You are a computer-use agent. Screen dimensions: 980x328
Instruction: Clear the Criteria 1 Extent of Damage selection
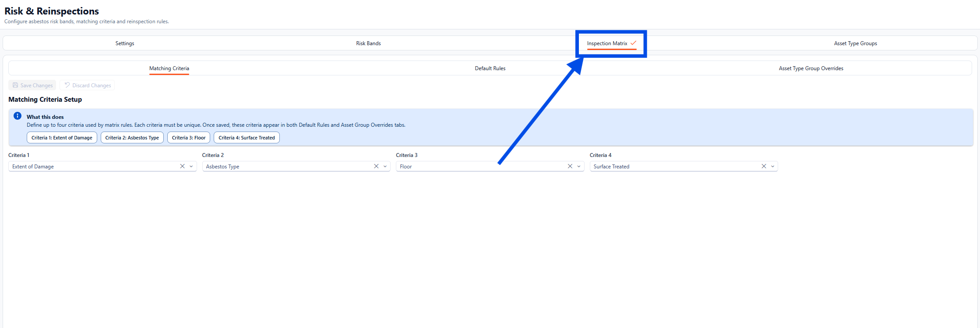(x=182, y=166)
